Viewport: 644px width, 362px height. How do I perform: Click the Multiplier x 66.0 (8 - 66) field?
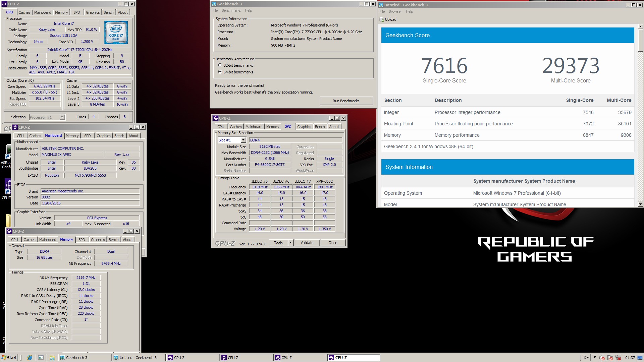(x=45, y=92)
